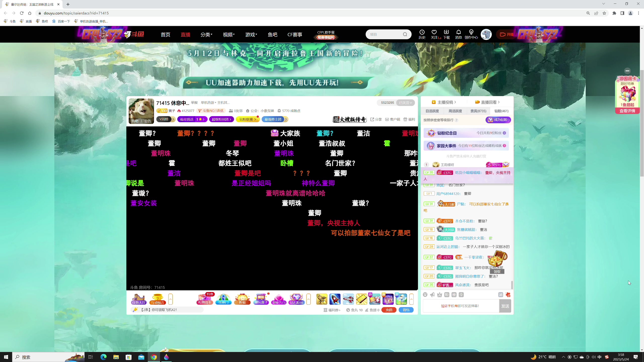Open the 下载 download icon in header

tap(446, 34)
